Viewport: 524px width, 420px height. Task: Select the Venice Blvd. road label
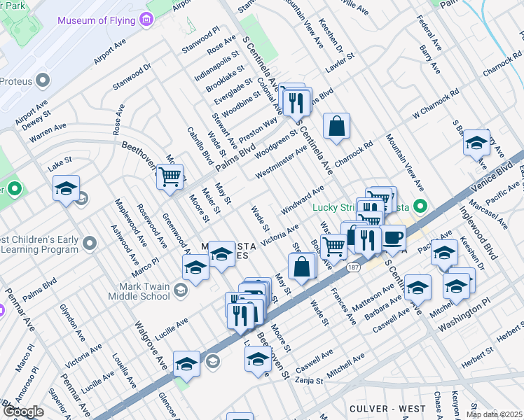(x=492, y=176)
